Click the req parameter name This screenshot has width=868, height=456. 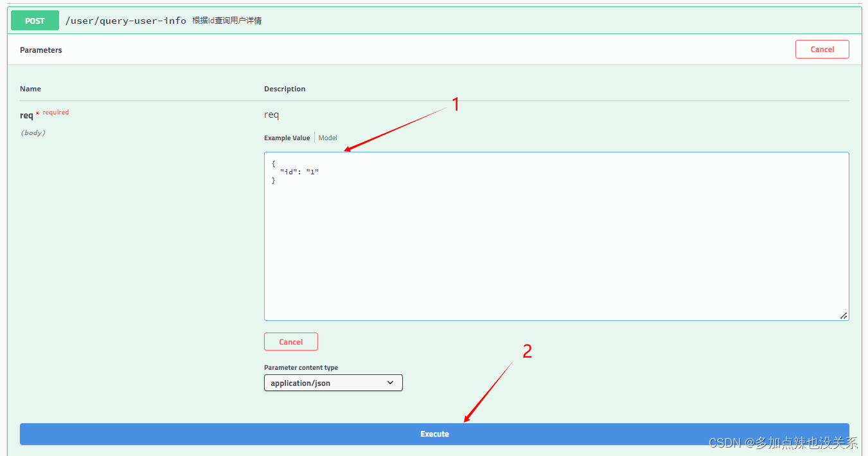[x=26, y=115]
